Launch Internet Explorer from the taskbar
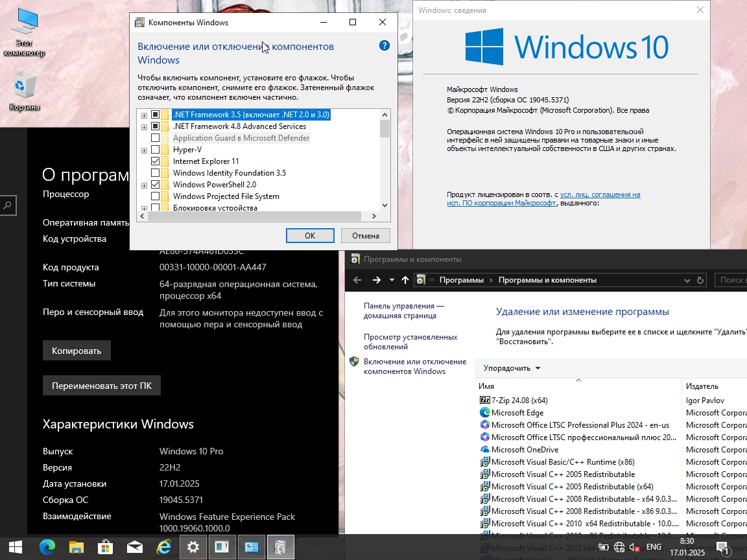The width and height of the screenshot is (747, 560). click(163, 547)
